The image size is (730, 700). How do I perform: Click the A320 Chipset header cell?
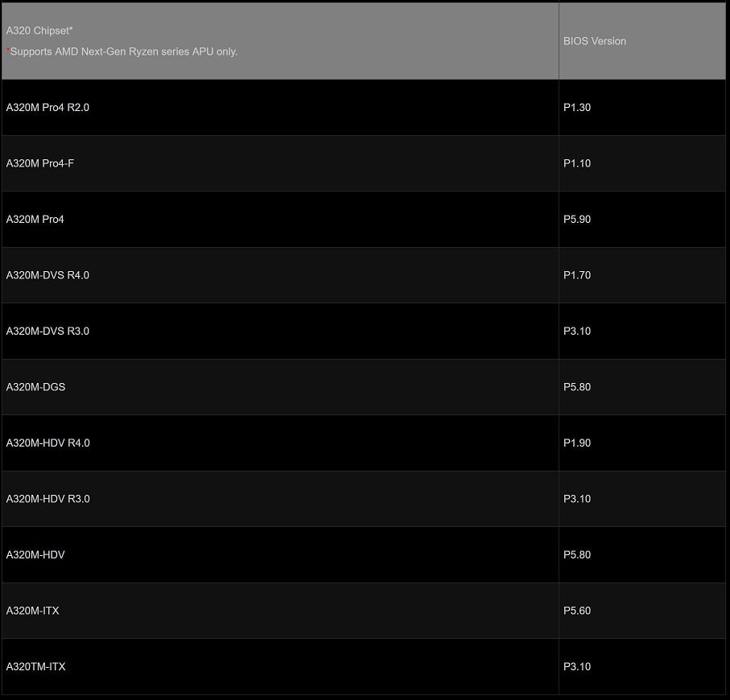click(x=280, y=41)
